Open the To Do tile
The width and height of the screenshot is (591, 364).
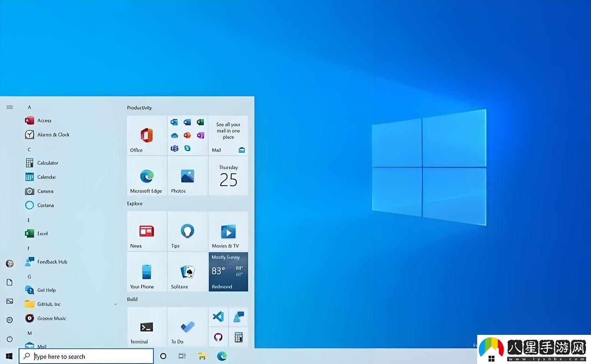click(x=187, y=327)
